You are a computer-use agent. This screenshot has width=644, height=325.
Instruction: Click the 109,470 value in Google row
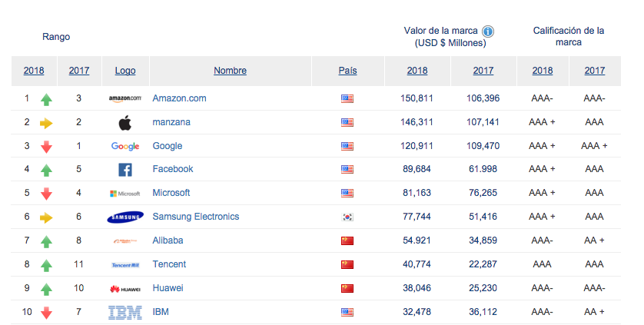[x=483, y=146]
